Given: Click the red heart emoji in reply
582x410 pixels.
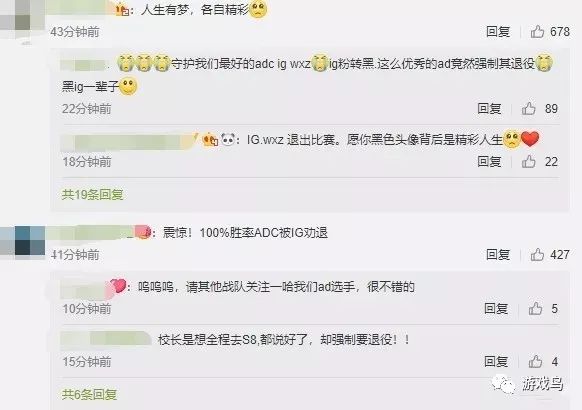Looking at the screenshot, I should [x=530, y=139].
